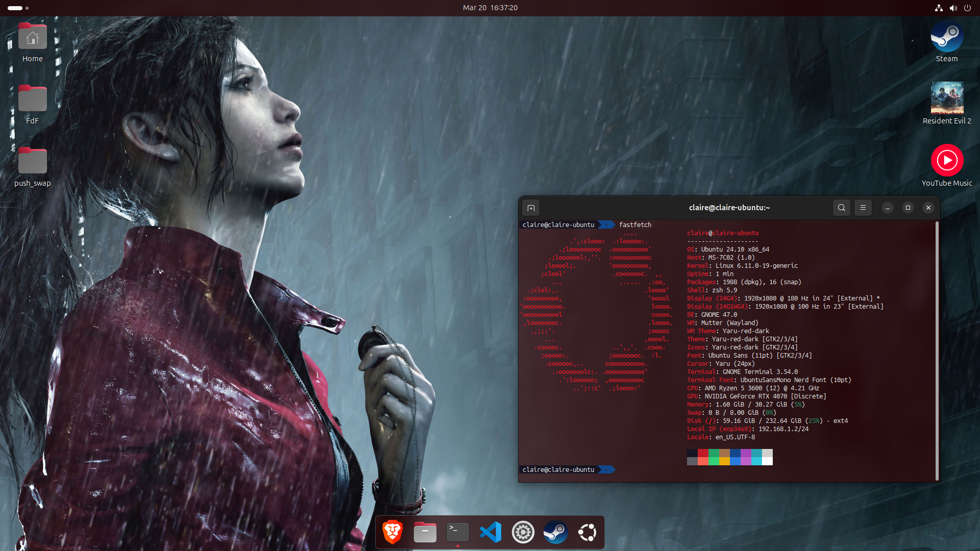
Task: Click the terminal vertical scrollbar
Action: pos(937,351)
